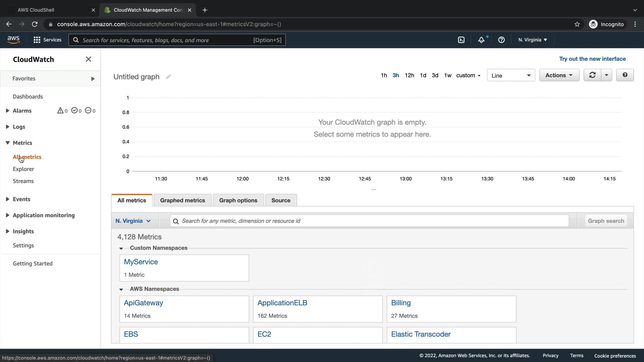Image resolution: width=644 pixels, height=362 pixels.
Task: Open the Actions dropdown menu
Action: click(x=559, y=75)
